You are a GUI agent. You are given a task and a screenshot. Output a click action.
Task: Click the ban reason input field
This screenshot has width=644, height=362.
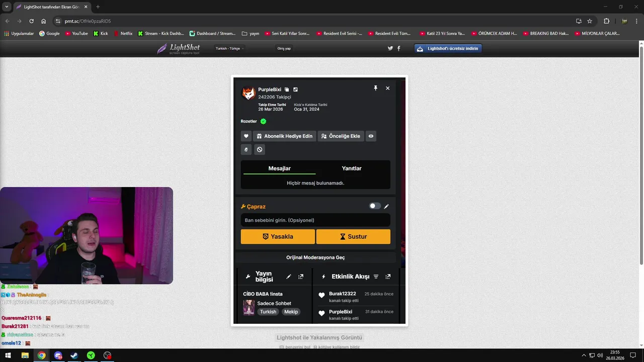315,220
